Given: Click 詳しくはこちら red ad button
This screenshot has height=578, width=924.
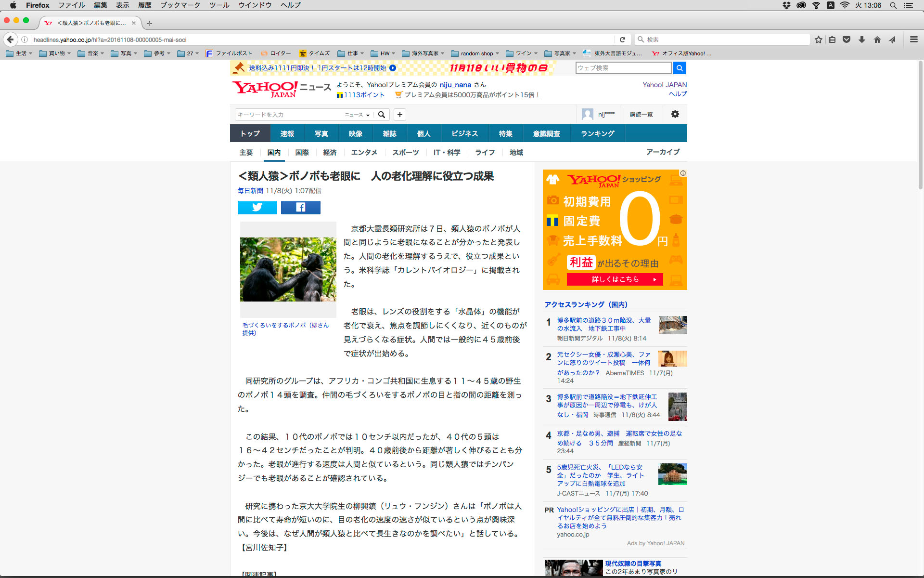Looking at the screenshot, I should 615,279.
